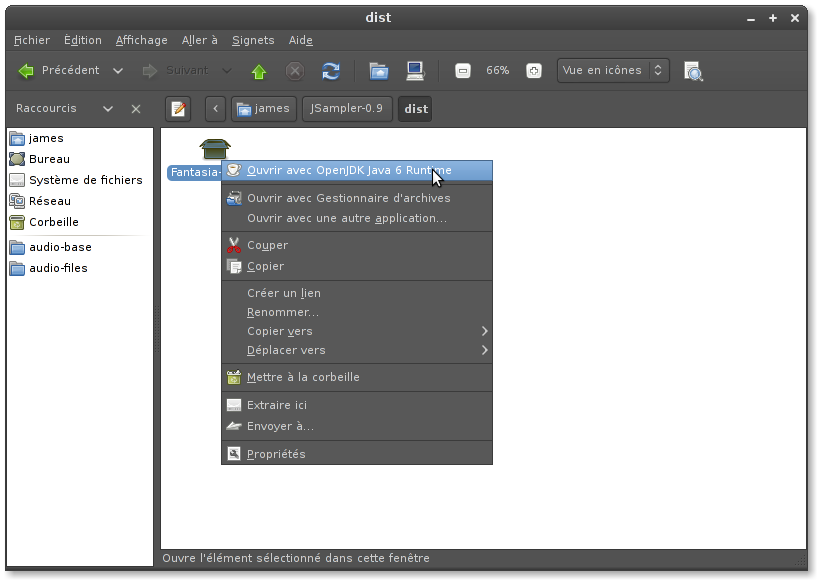
Task: Click the 66% zoom level label
Action: pos(498,70)
